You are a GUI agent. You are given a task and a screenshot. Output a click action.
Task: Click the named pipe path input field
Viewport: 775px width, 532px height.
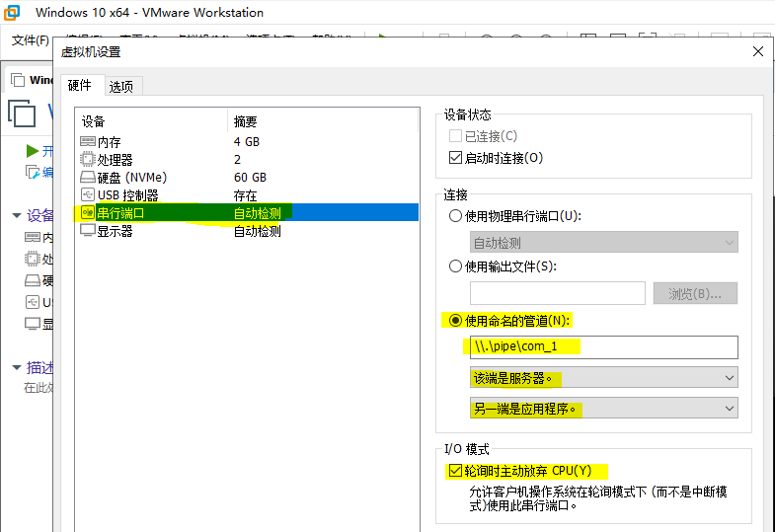click(x=603, y=347)
